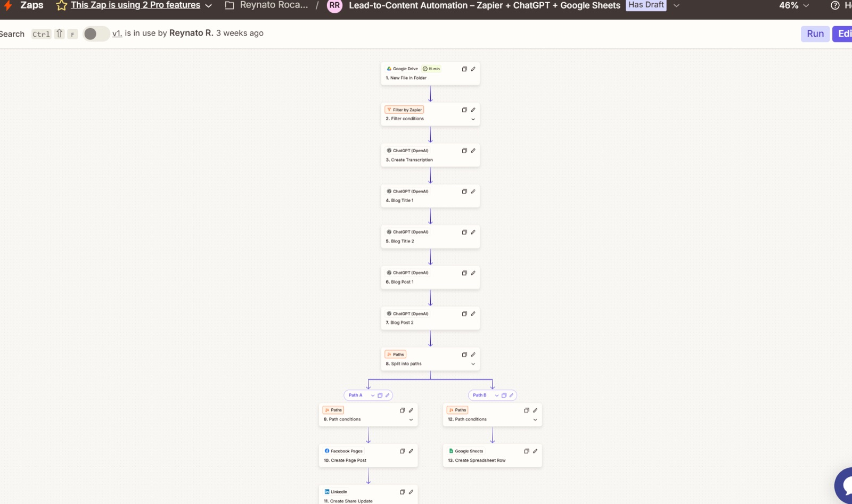This screenshot has height=504, width=852.
Task: Expand the Filter conditions step details
Action: tap(473, 119)
